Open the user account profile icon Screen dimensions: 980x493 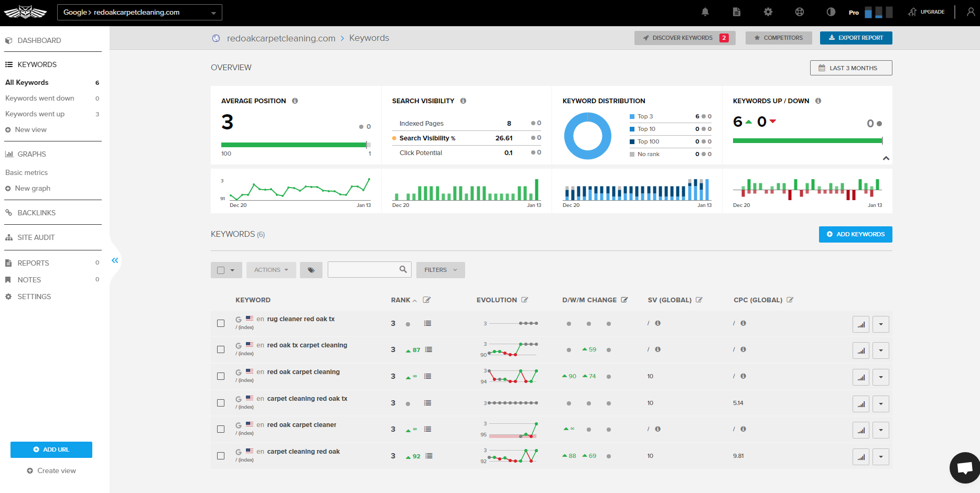tap(971, 12)
